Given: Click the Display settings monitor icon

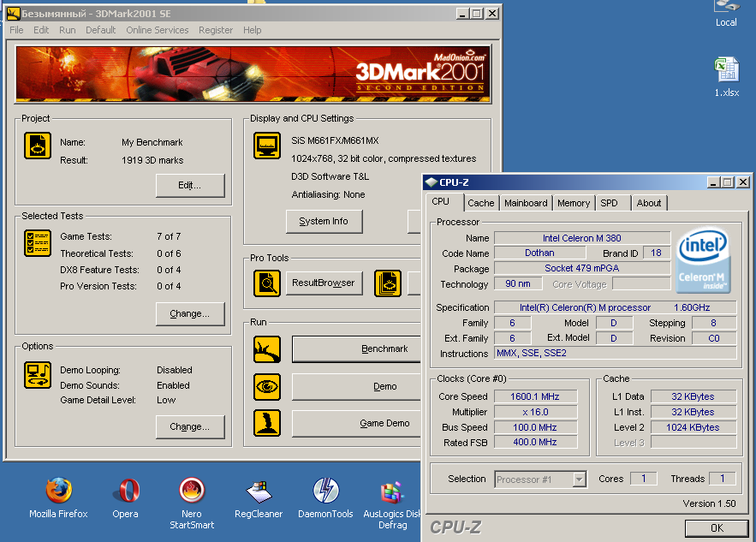Looking at the screenshot, I should tap(267, 146).
